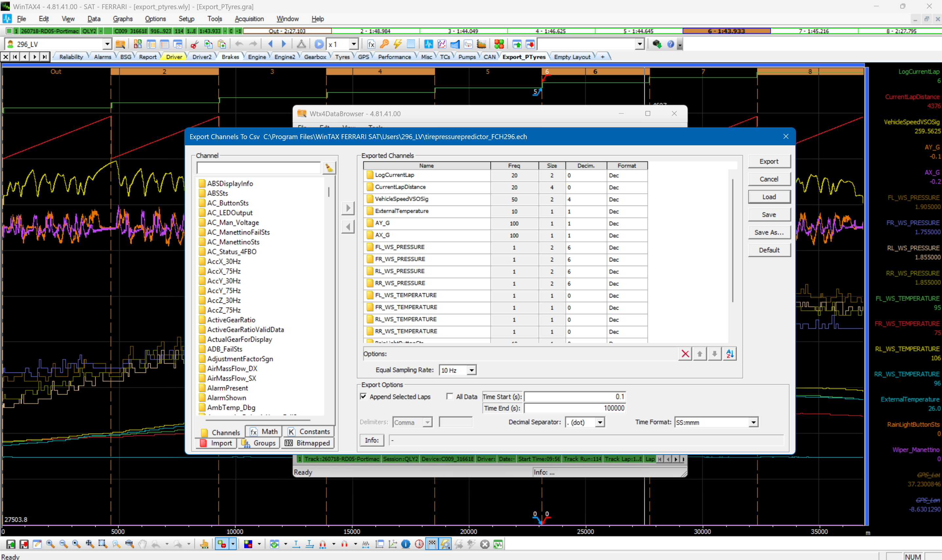Switch to the Math tab in Channel panel

[x=264, y=432]
